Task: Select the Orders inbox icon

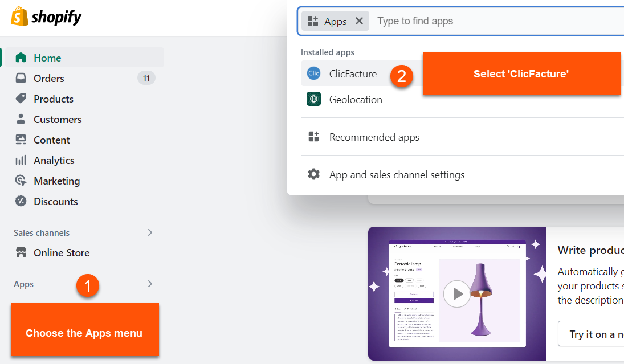Action: click(21, 78)
